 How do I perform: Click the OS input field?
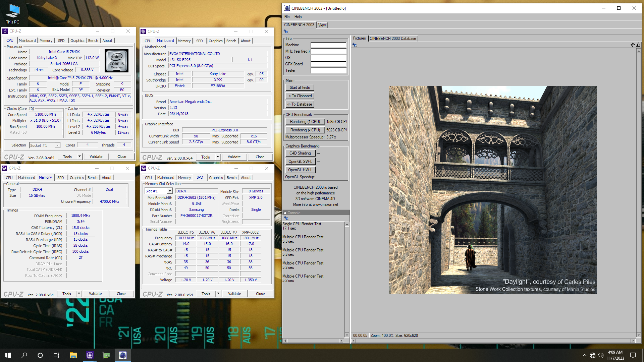point(328,58)
